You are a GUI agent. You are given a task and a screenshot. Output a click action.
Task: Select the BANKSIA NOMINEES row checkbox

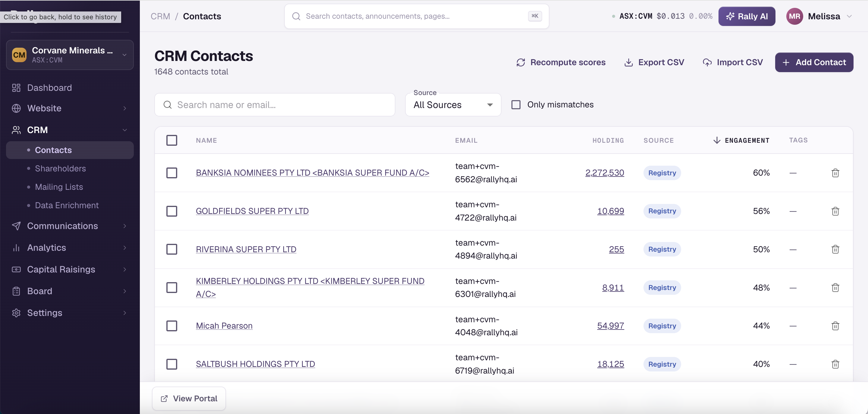(172, 173)
